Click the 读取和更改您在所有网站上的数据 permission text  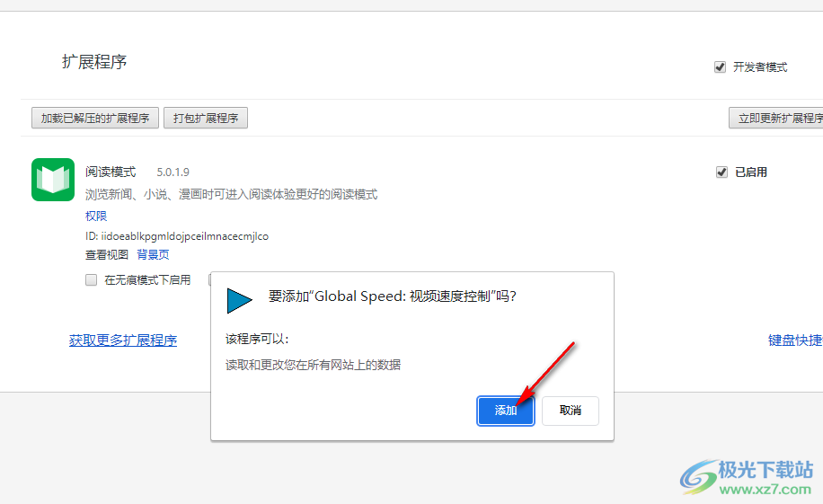click(x=313, y=365)
